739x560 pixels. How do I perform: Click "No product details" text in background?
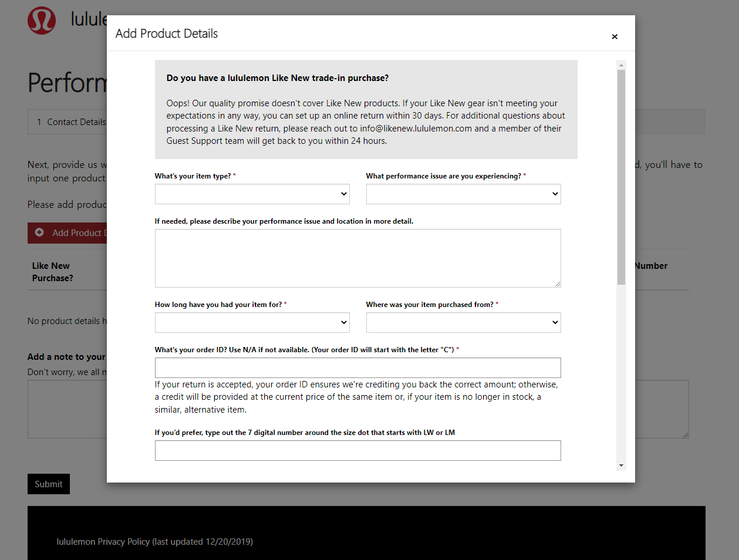pos(68,321)
